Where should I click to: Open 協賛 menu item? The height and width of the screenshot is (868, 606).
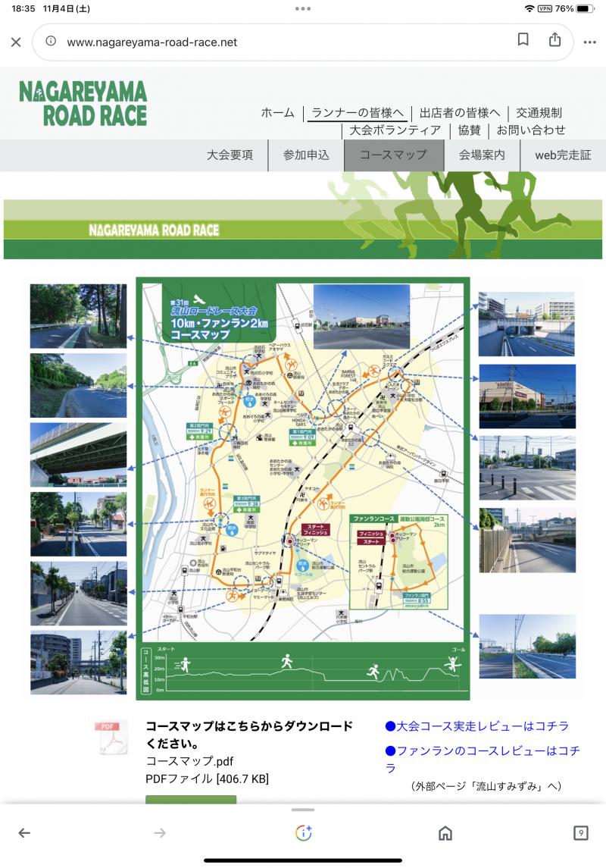pyautogui.click(x=470, y=130)
